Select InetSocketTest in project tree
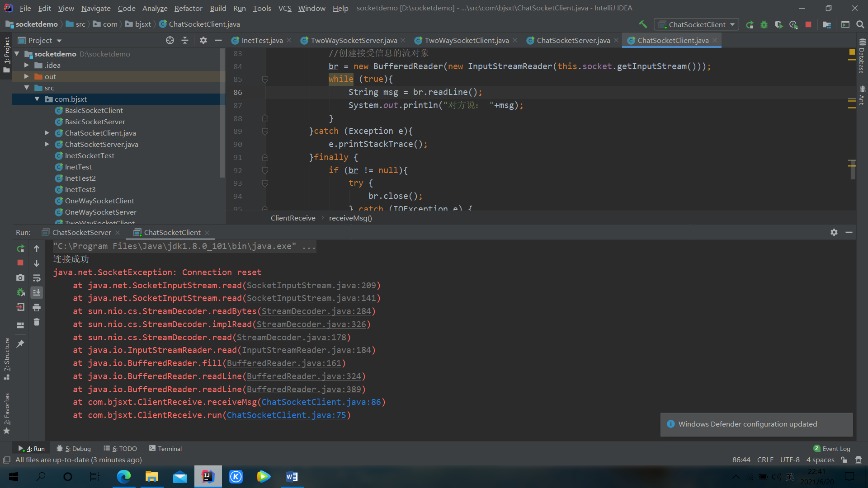This screenshot has height=488, width=868. pyautogui.click(x=90, y=155)
